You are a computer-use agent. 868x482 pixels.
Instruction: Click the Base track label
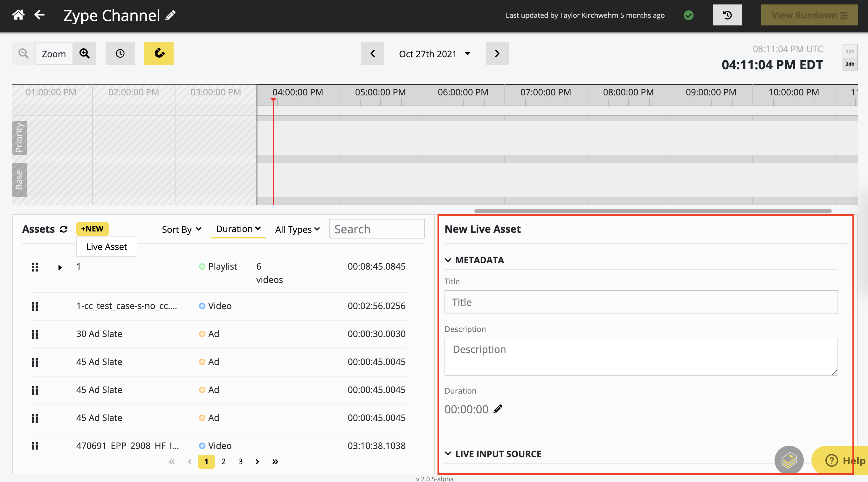coord(19,180)
